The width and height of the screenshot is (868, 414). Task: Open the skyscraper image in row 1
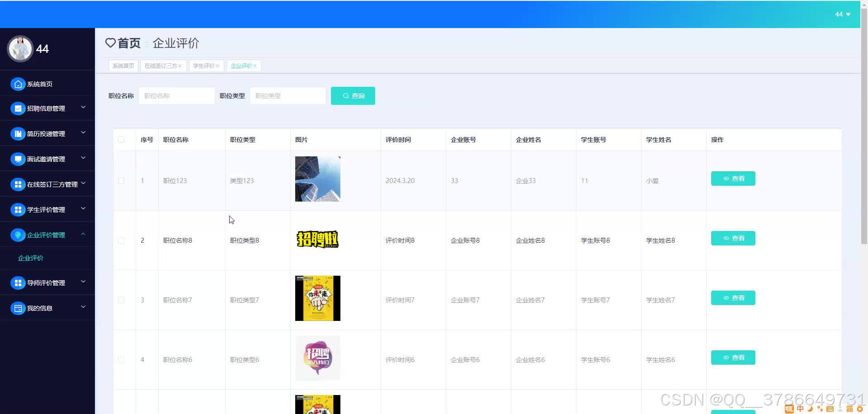(x=318, y=179)
